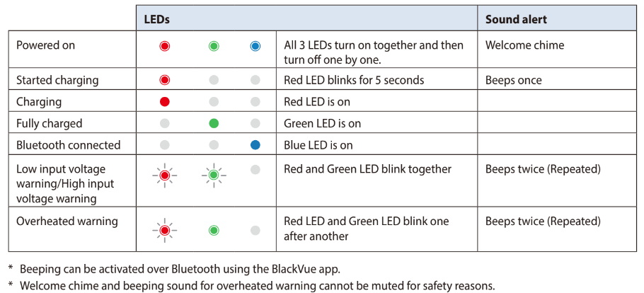644x293 pixels.
Task: Click the red LED icon in Powered on row
Action: (164, 46)
